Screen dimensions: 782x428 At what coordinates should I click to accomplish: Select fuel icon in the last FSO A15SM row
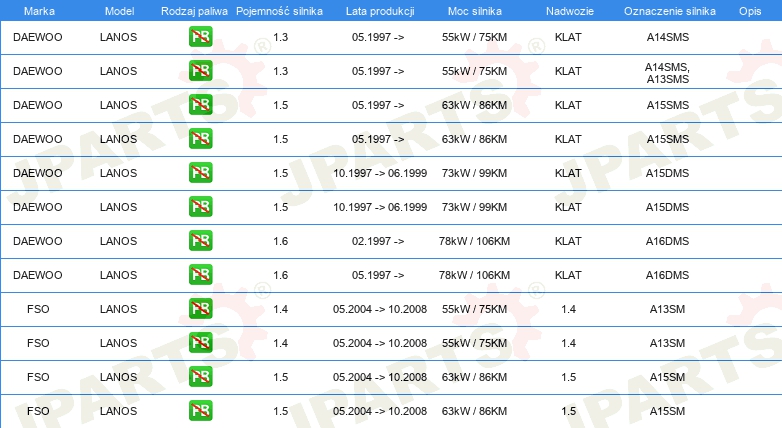pyautogui.click(x=200, y=411)
